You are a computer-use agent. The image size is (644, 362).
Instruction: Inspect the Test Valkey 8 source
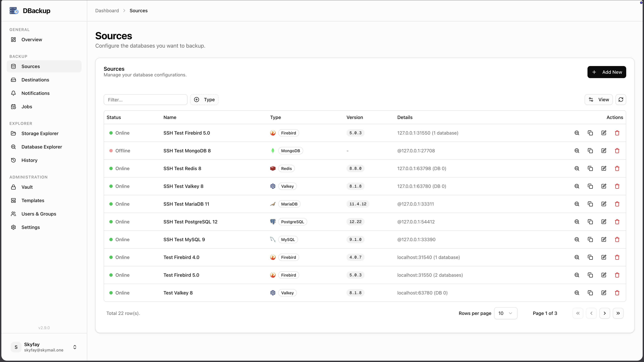click(577, 293)
